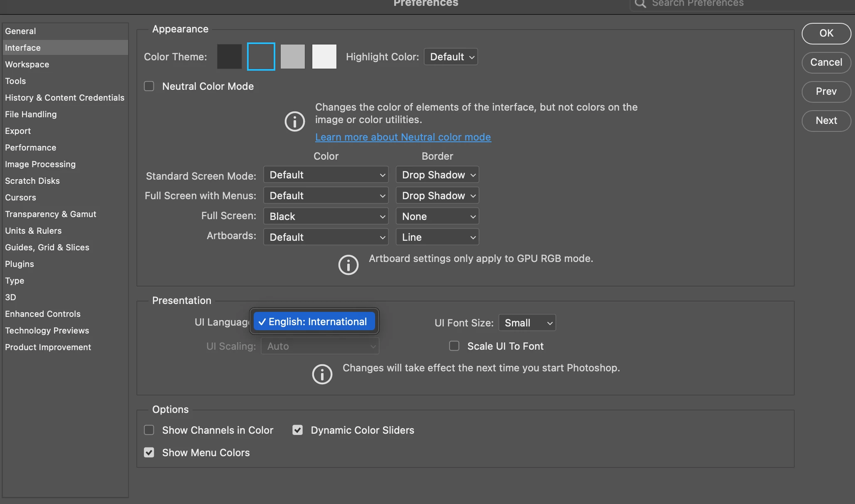Select the lightest white color theme swatch
Image resolution: width=855 pixels, height=504 pixels.
(324, 57)
